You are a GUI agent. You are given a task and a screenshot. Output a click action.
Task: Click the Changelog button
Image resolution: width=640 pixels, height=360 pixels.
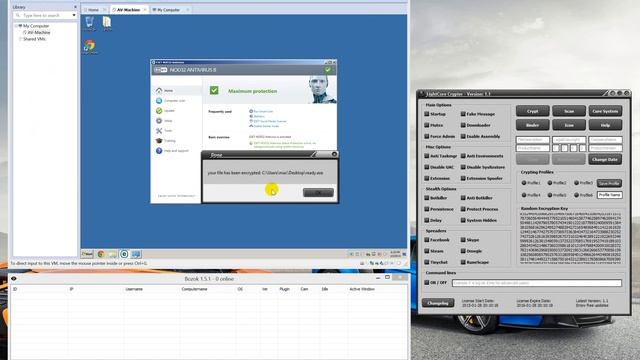pyautogui.click(x=438, y=303)
